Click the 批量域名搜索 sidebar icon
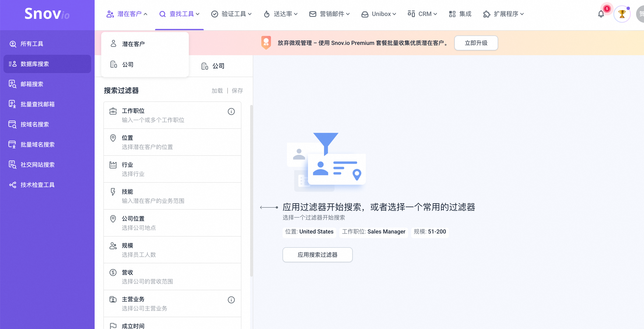The width and height of the screenshot is (644, 329). pos(12,145)
